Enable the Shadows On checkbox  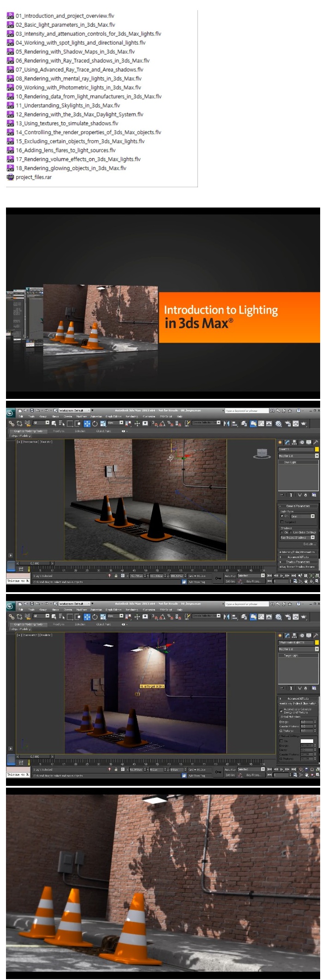[x=282, y=532]
